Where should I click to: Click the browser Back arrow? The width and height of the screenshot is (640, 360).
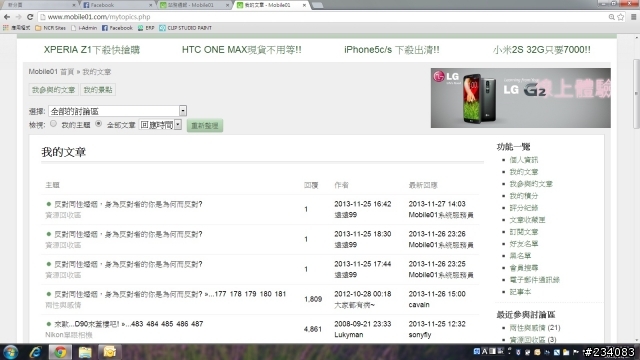click(x=7, y=17)
